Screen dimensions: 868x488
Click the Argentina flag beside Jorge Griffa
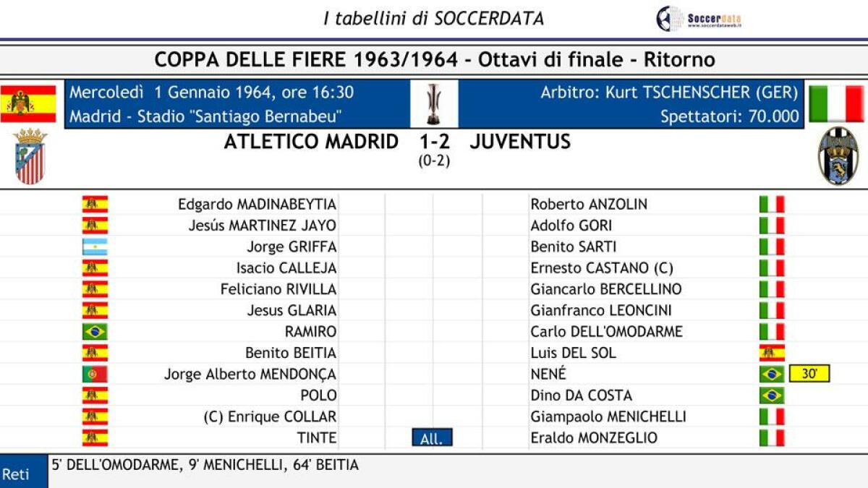click(x=95, y=247)
